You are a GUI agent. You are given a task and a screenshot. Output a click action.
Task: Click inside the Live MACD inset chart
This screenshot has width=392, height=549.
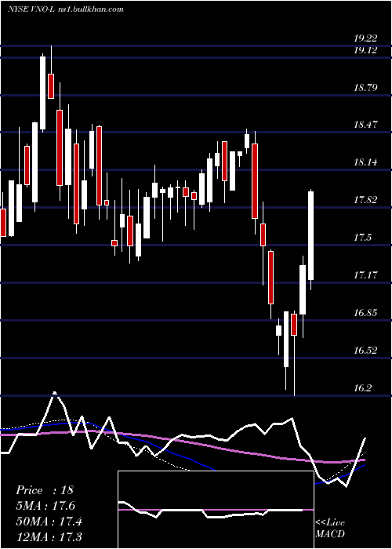pos(216,510)
